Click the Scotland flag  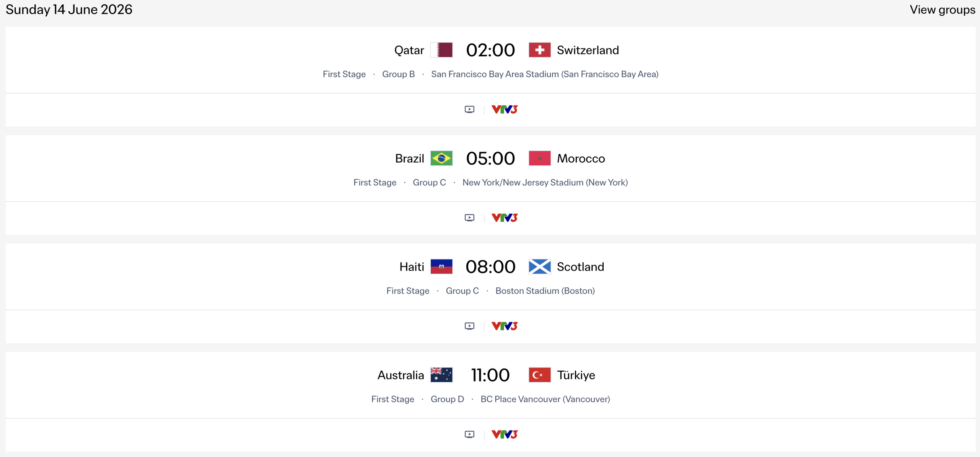coord(540,266)
